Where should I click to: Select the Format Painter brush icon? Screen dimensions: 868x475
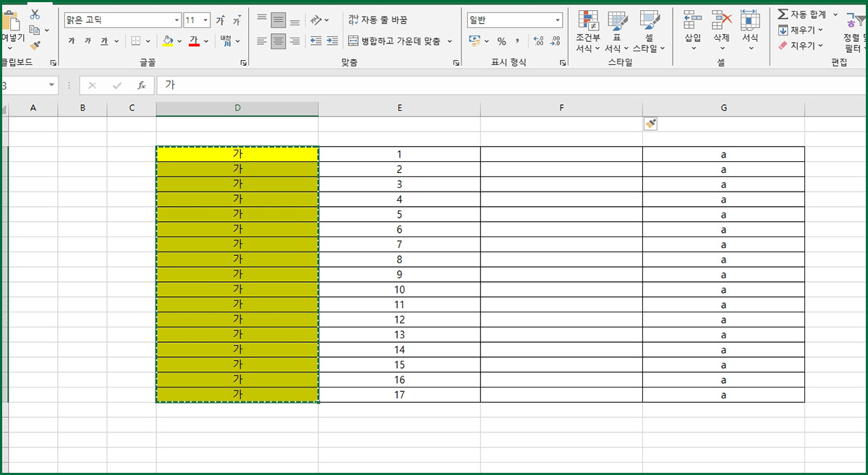pyautogui.click(x=35, y=46)
